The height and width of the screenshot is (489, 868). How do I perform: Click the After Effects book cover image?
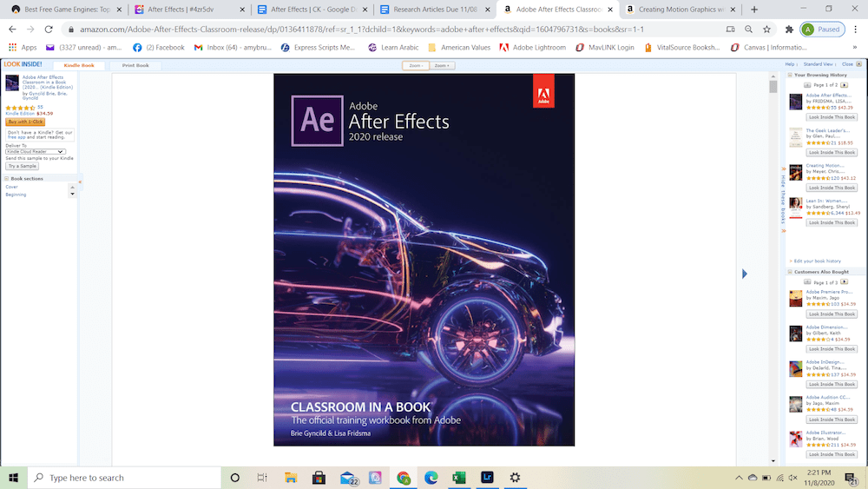424,260
